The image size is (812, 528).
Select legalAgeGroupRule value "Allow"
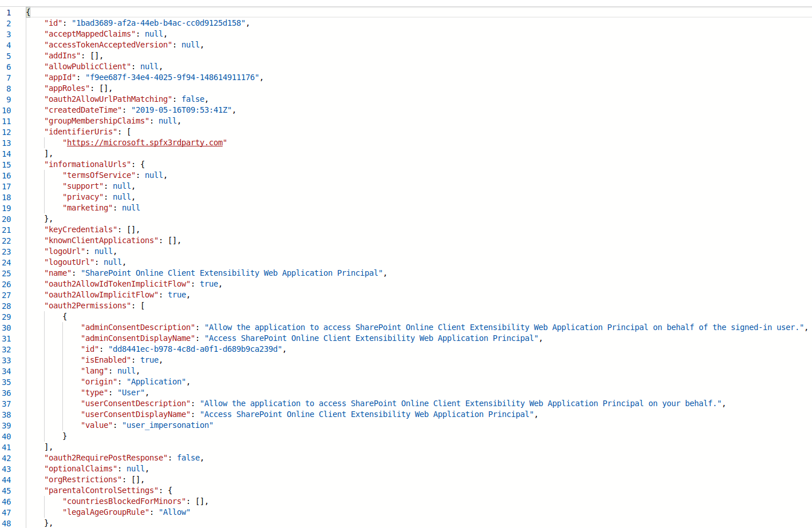point(175,512)
